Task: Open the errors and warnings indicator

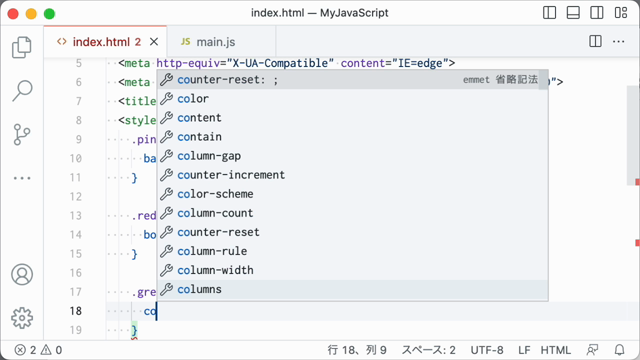Action: [38, 350]
